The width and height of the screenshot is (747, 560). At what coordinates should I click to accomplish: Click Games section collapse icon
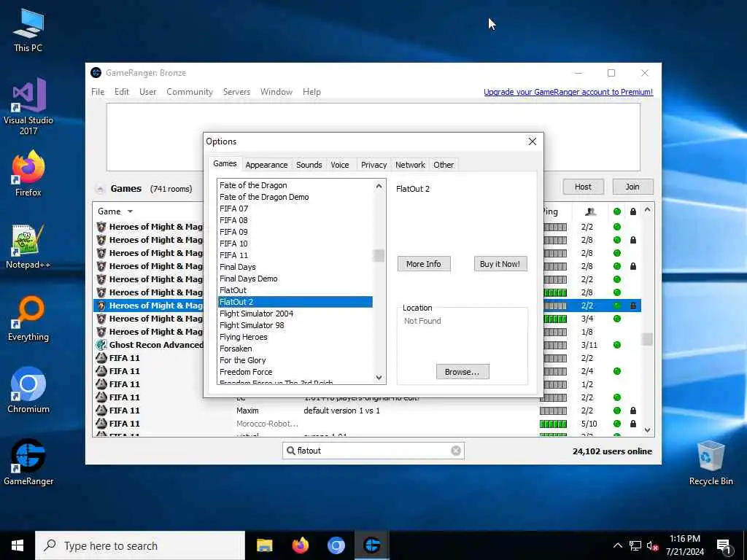click(100, 189)
